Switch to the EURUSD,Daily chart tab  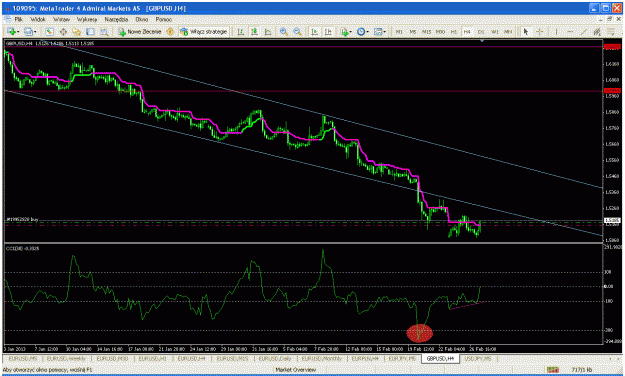coord(275,359)
